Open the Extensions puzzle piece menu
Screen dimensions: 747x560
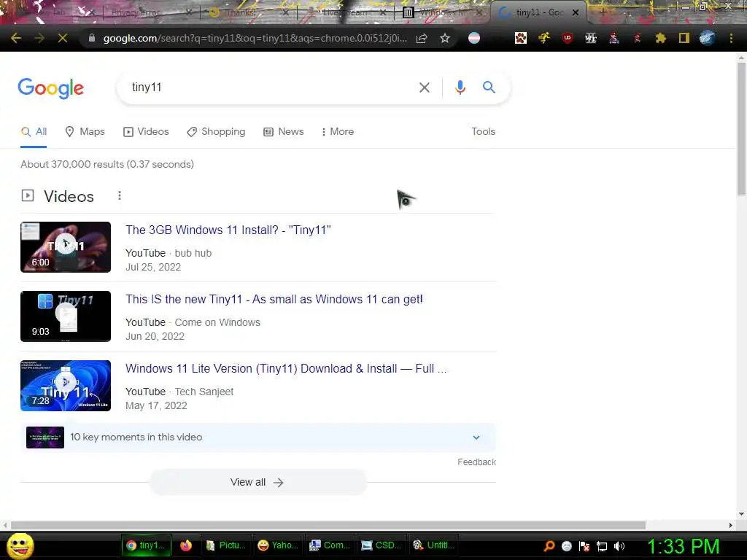[x=660, y=38]
